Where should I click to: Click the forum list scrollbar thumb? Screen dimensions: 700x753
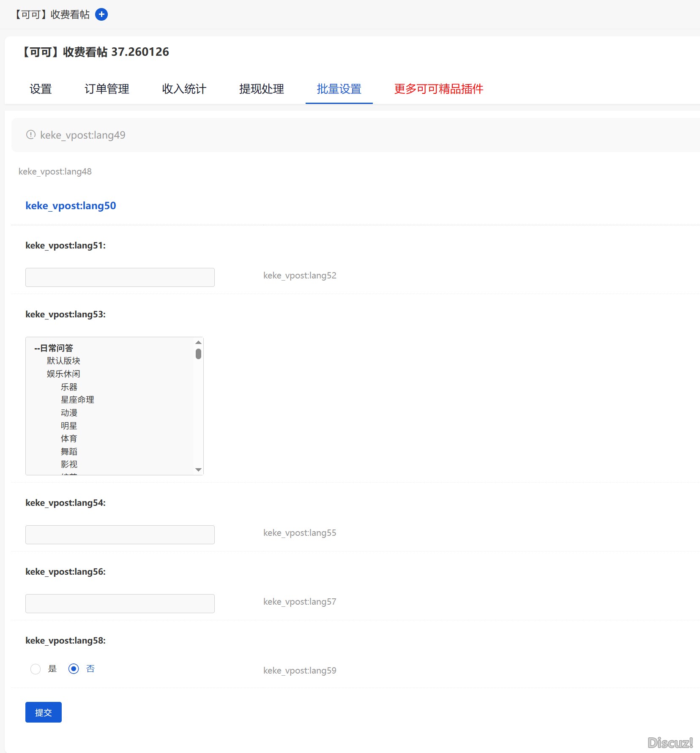pos(198,354)
